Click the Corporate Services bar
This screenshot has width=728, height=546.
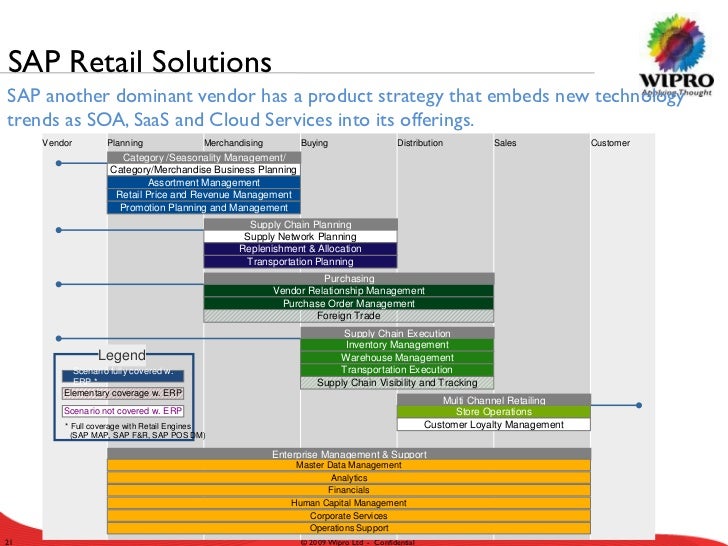(x=349, y=515)
